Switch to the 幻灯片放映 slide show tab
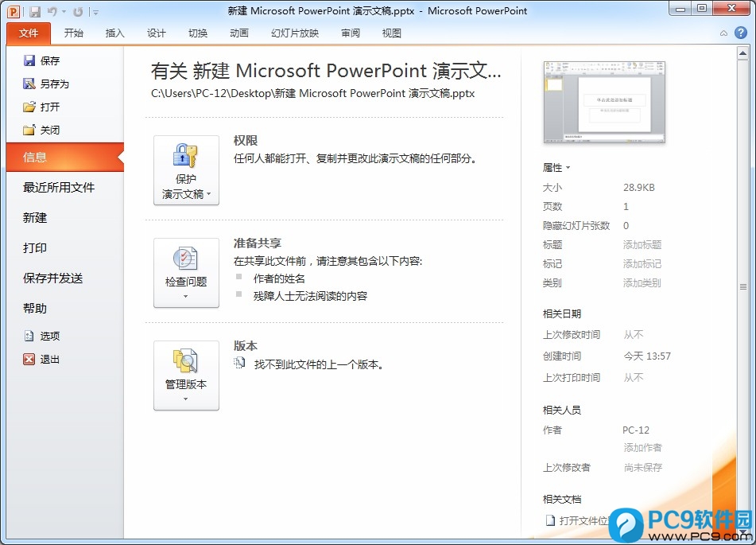Image resolution: width=756 pixels, height=545 pixels. 295,33
